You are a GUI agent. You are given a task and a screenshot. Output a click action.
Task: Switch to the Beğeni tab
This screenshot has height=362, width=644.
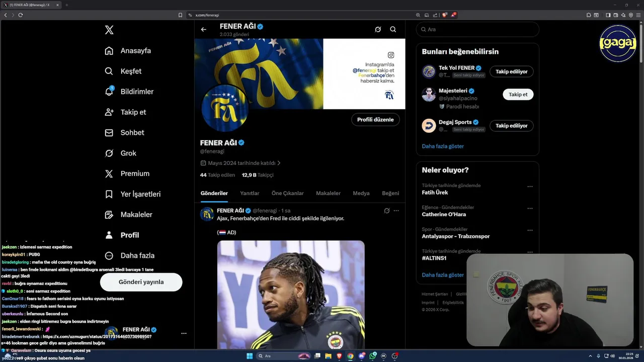pyautogui.click(x=390, y=193)
